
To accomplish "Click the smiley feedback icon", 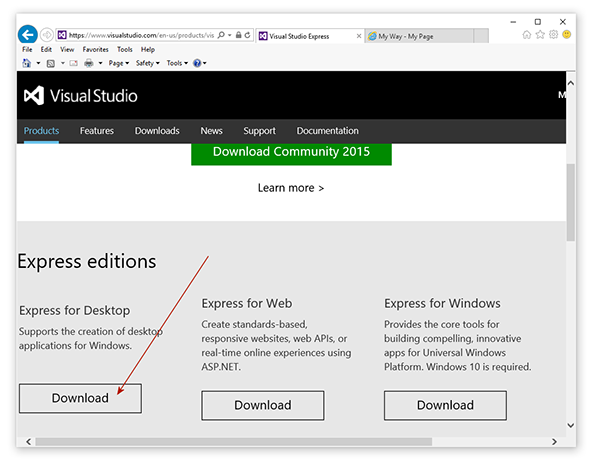I will click(567, 35).
